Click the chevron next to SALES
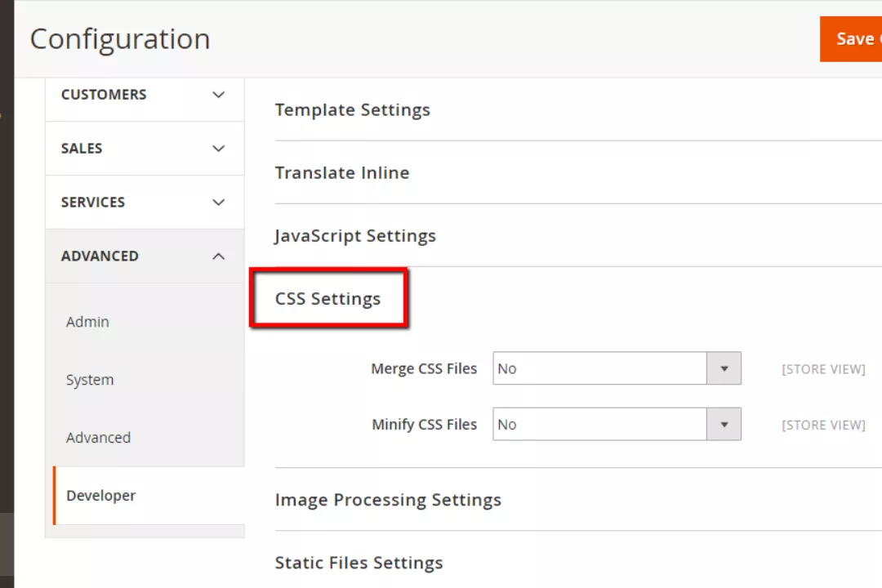 218,149
